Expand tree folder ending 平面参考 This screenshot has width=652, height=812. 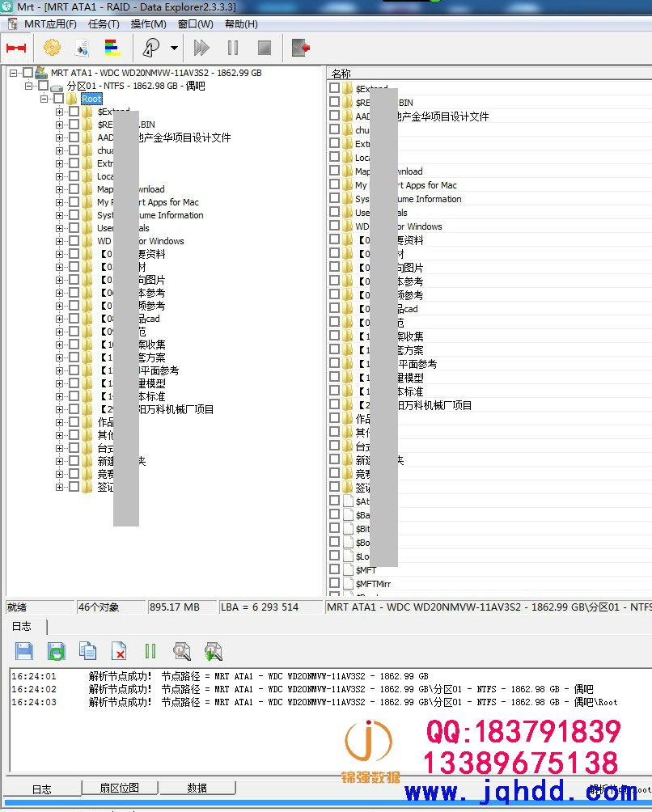[x=60, y=370]
